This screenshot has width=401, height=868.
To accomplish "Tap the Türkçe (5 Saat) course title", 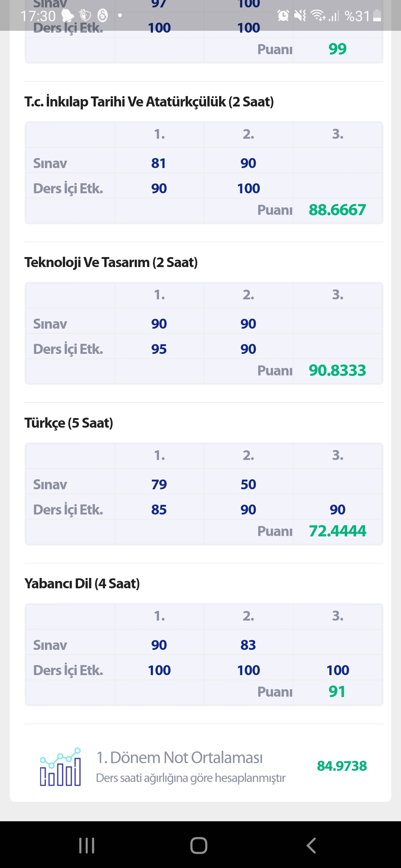I will (69, 423).
